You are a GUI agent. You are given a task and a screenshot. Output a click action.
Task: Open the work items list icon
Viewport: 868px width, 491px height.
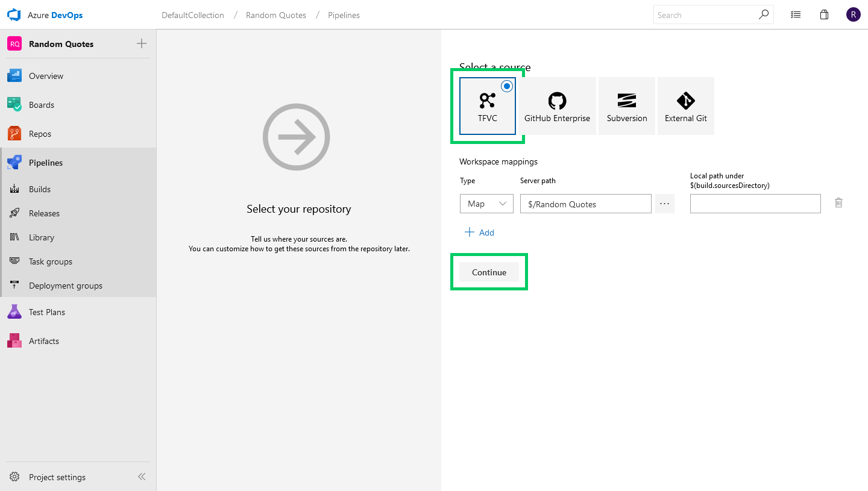pos(796,15)
